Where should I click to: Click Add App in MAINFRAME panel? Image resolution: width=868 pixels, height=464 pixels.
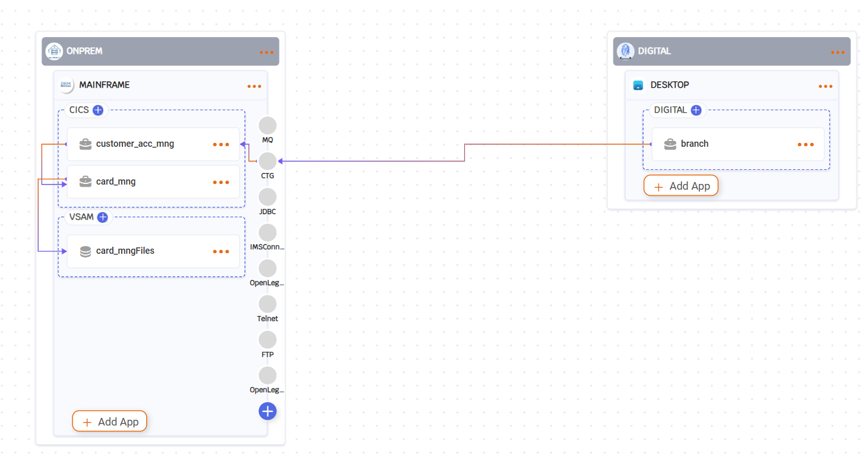click(110, 422)
